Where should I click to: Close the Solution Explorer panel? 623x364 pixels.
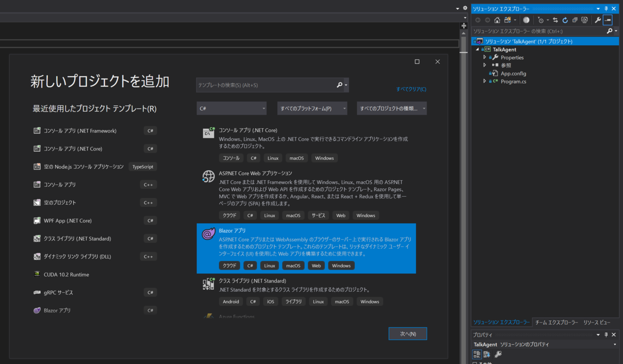(614, 9)
